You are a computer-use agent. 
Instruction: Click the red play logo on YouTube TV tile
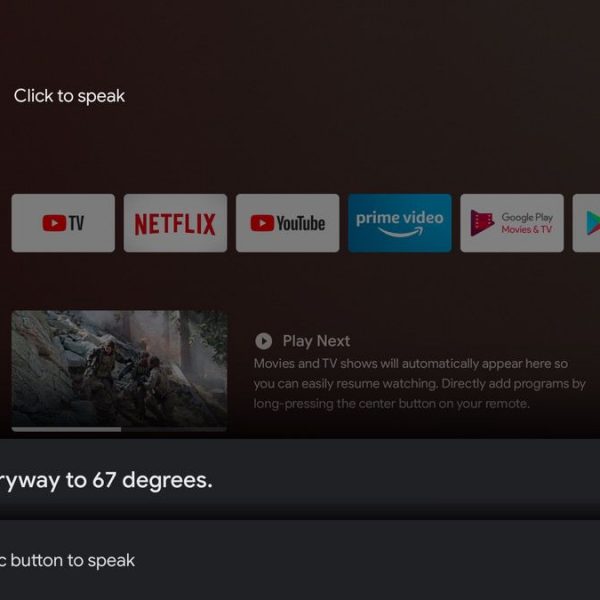click(x=54, y=223)
